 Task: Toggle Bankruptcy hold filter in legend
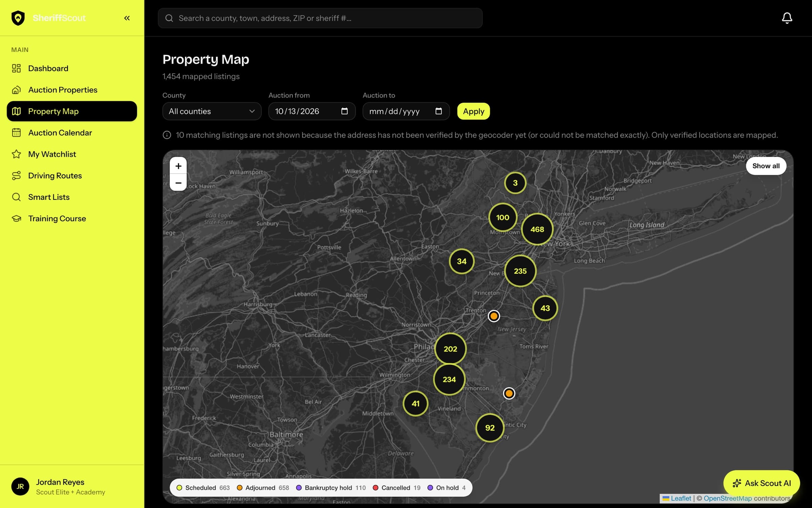pos(331,488)
